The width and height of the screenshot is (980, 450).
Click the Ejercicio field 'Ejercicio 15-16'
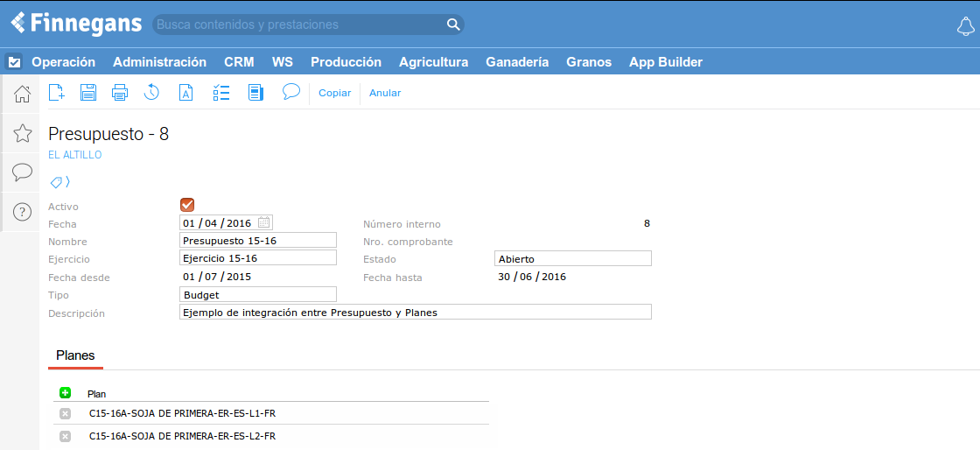[x=258, y=257]
